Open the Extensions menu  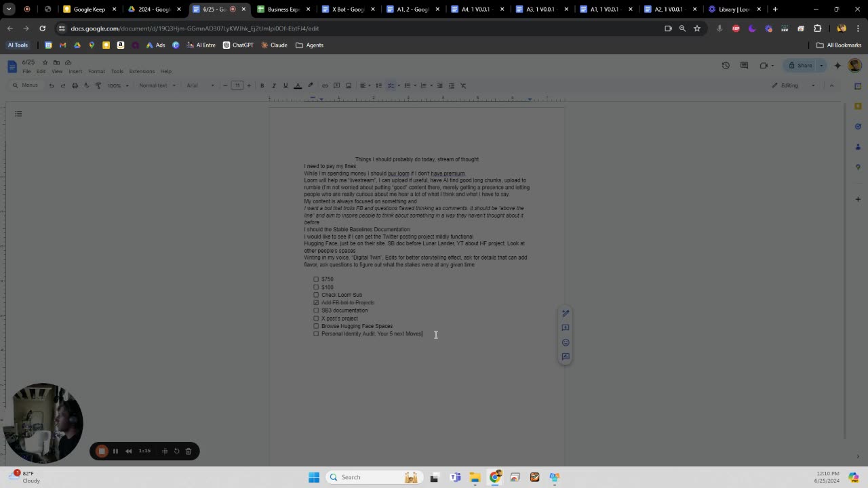[x=142, y=71]
